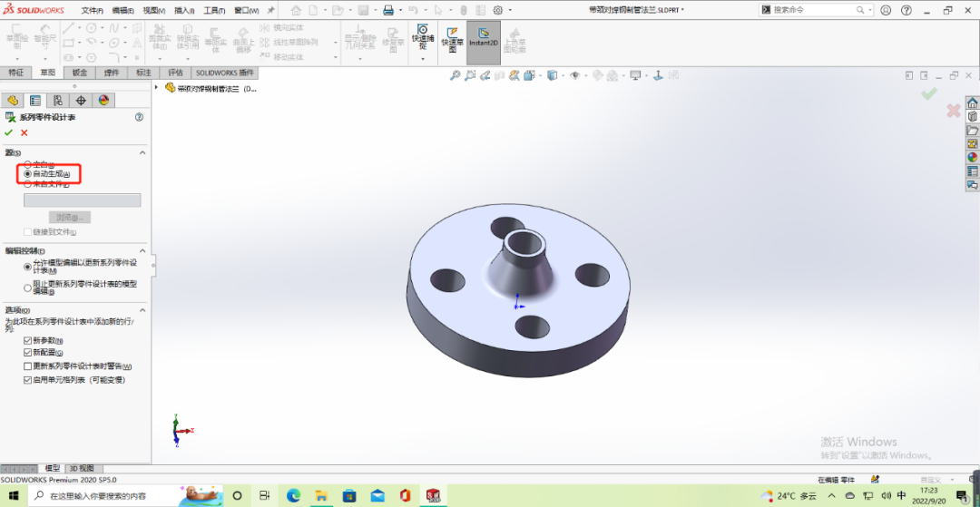The height and width of the screenshot is (507, 980).
Task: Click the 快速草图 rapid sketch icon
Action: point(453,40)
